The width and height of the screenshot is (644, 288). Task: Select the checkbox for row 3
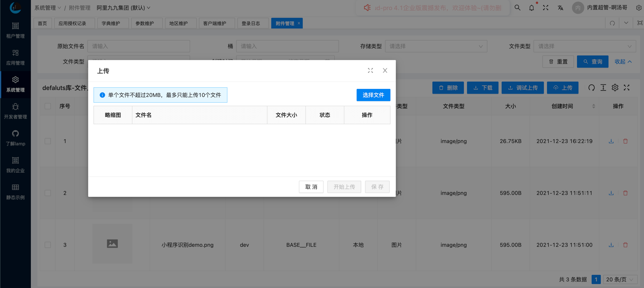pos(48,245)
